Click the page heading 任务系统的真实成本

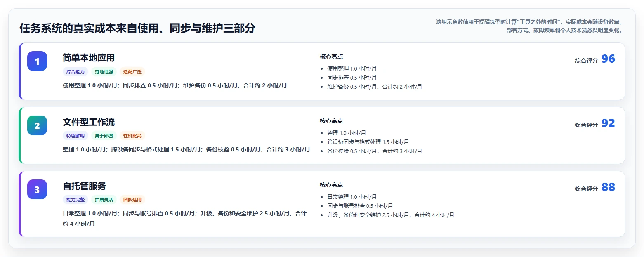point(137,28)
